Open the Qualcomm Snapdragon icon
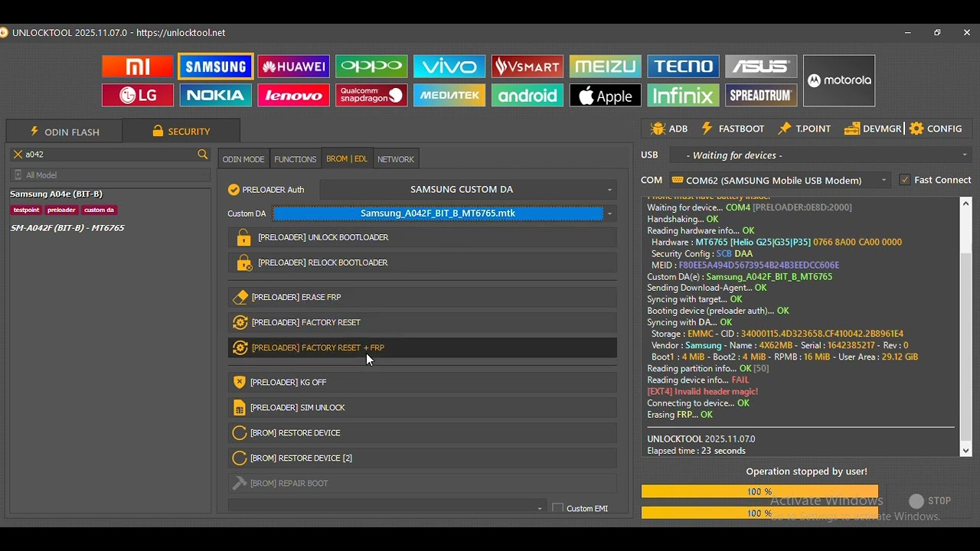The height and width of the screenshot is (551, 980). point(371,95)
